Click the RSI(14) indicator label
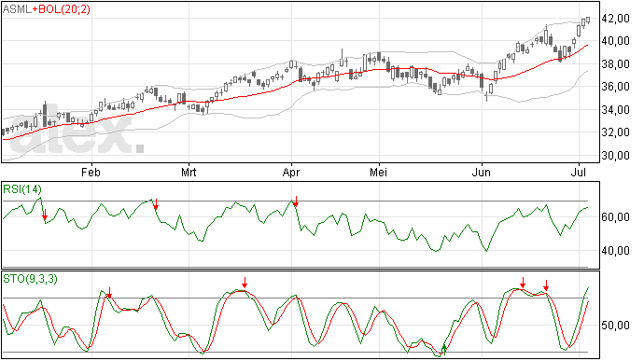 (22, 189)
